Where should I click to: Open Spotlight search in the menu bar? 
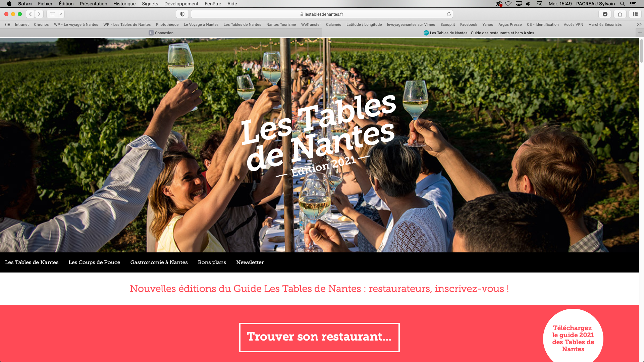623,4
